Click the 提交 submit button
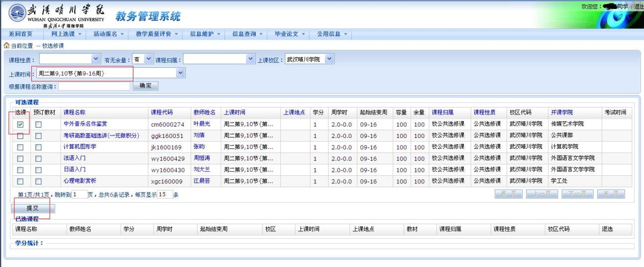This screenshot has width=644, height=267. (32, 208)
